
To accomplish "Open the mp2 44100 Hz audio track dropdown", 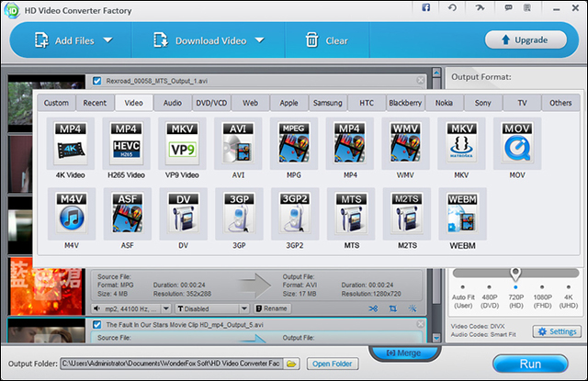I will point(166,308).
